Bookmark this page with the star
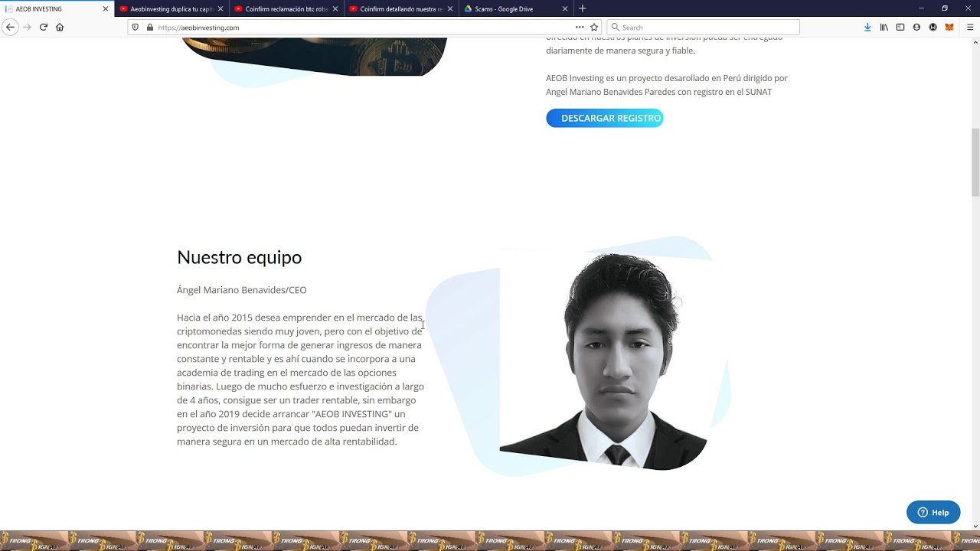The image size is (980, 551). (x=594, y=27)
